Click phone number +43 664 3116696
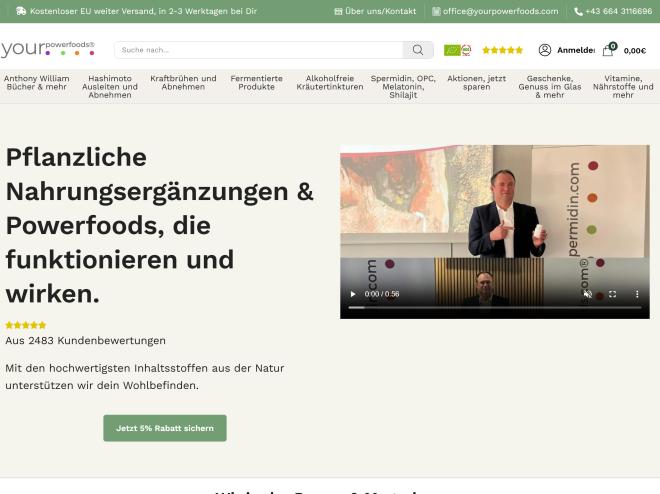Screen dimensions: 660x494 [614, 11]
